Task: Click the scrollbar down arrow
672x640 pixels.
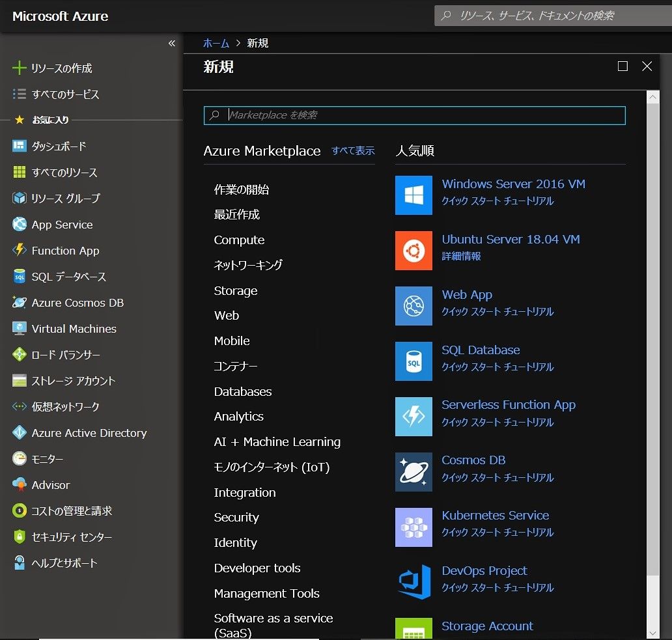Action: click(x=652, y=633)
